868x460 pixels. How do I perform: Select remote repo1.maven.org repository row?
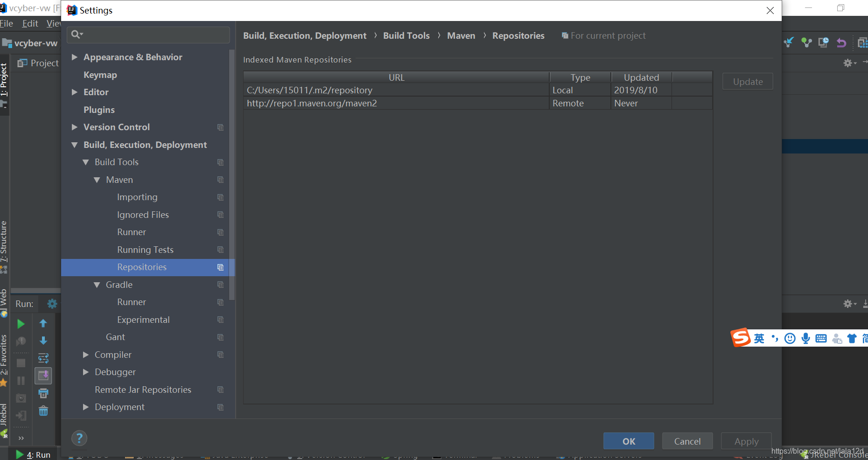click(478, 103)
